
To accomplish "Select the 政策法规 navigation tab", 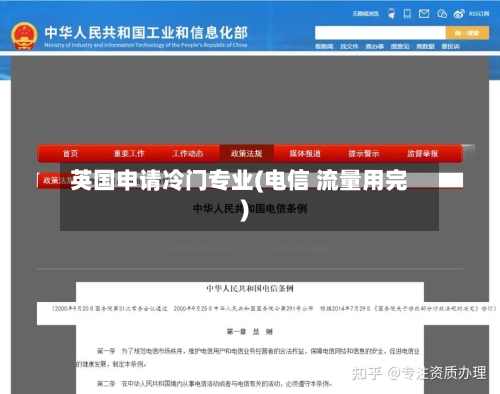I will pyautogui.click(x=247, y=153).
